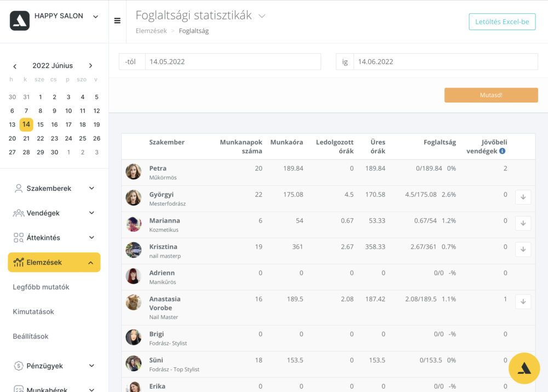Viewport: 548px width, 392px height.
Task: Select June 22 in the calendar
Action: (41, 139)
